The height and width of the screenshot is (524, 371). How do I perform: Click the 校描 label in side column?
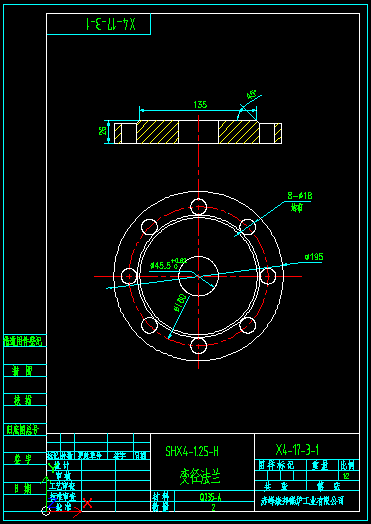22,400
